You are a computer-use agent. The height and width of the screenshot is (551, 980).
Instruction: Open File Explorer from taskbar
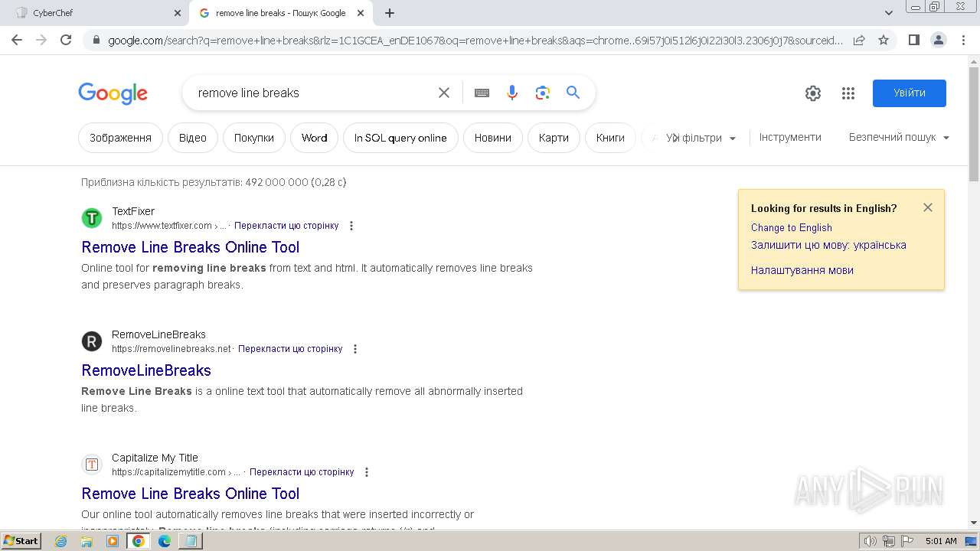coord(87,541)
